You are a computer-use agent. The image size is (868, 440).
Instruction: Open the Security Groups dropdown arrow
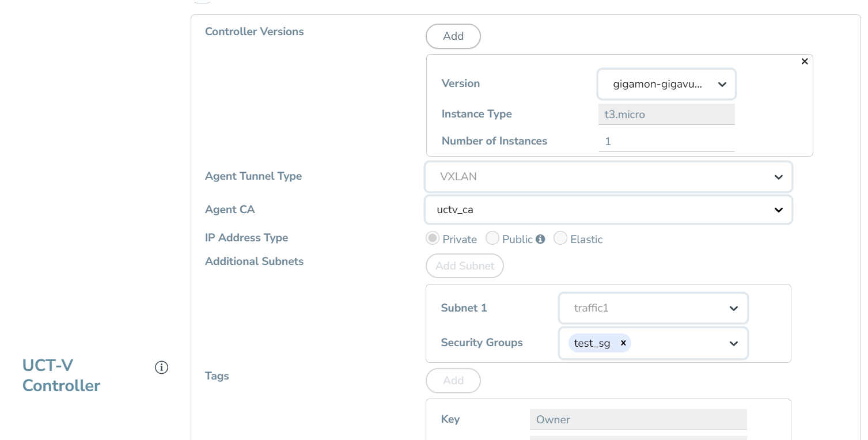pyautogui.click(x=733, y=343)
